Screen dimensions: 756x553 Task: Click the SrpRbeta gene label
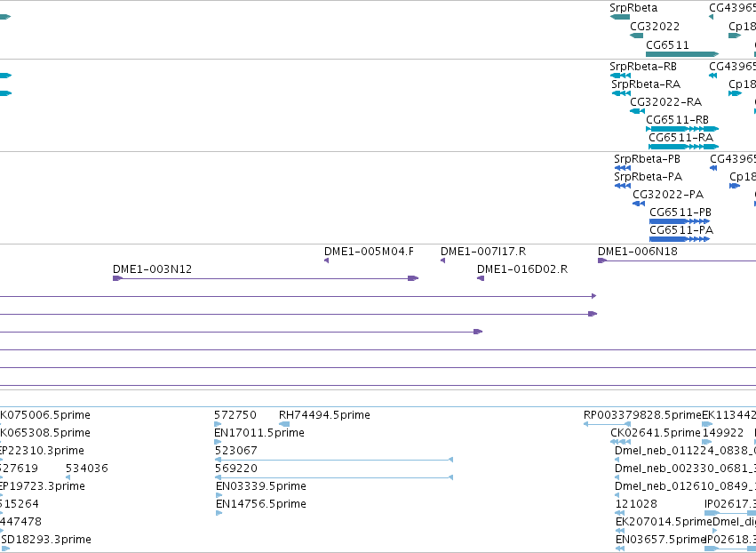tap(633, 8)
